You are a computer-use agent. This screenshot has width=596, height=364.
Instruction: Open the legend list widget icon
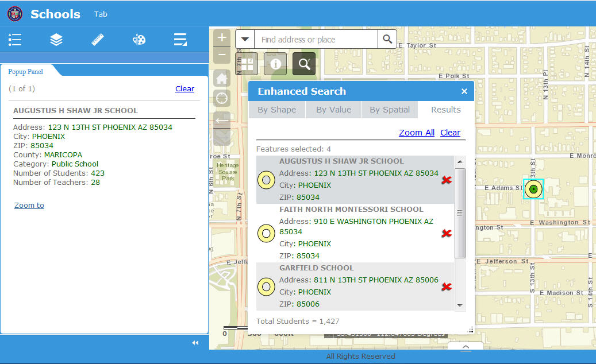tap(15, 40)
